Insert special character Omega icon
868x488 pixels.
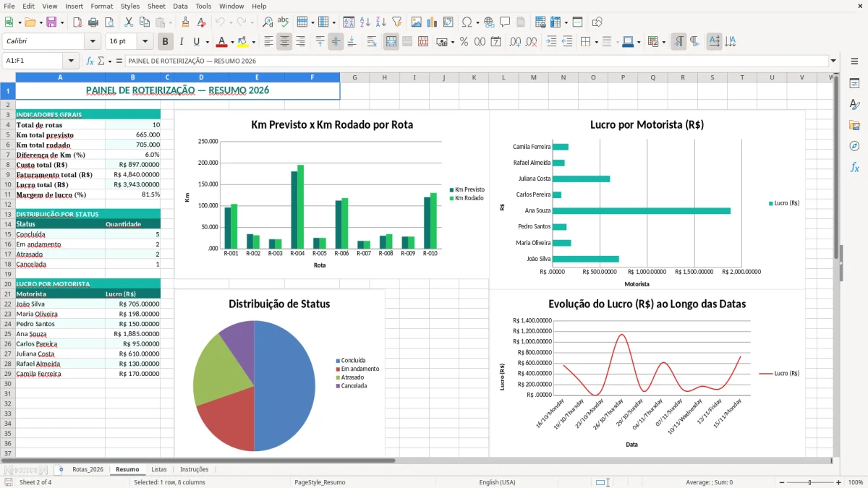click(467, 22)
